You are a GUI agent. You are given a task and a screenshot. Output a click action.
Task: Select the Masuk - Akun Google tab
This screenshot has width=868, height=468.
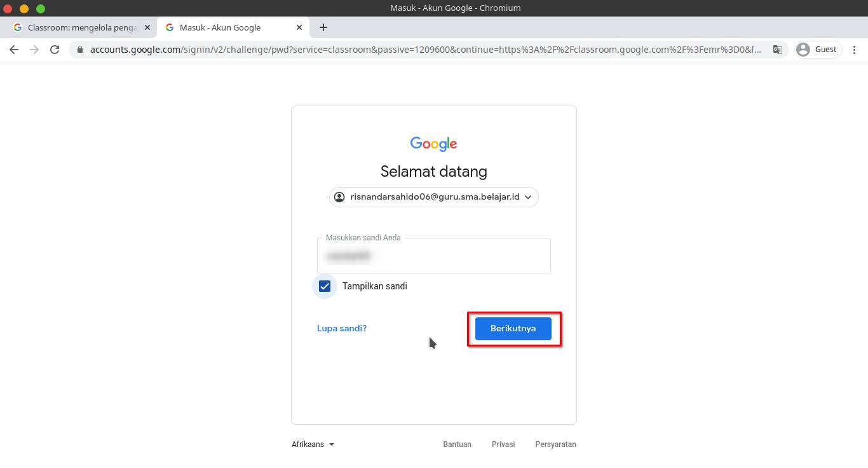click(233, 27)
